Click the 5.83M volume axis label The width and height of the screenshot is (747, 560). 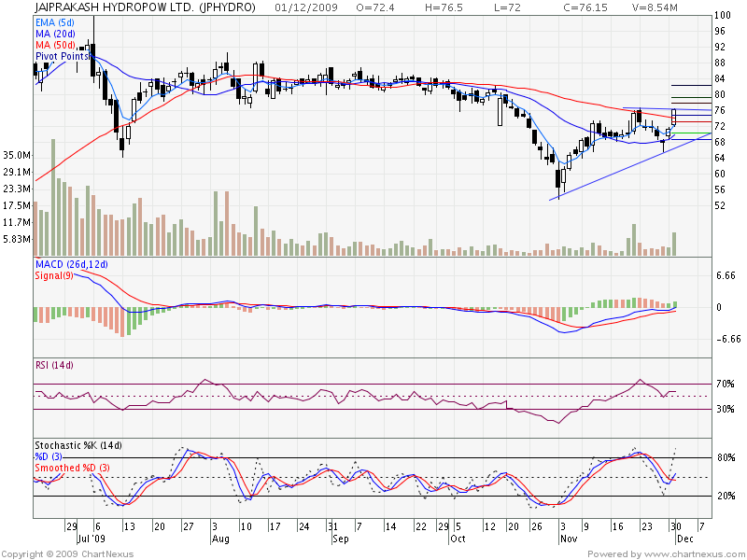[17, 239]
